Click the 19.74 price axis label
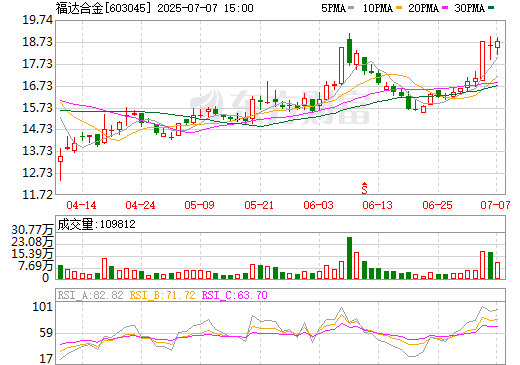The width and height of the screenshot is (520, 365). tap(37, 20)
